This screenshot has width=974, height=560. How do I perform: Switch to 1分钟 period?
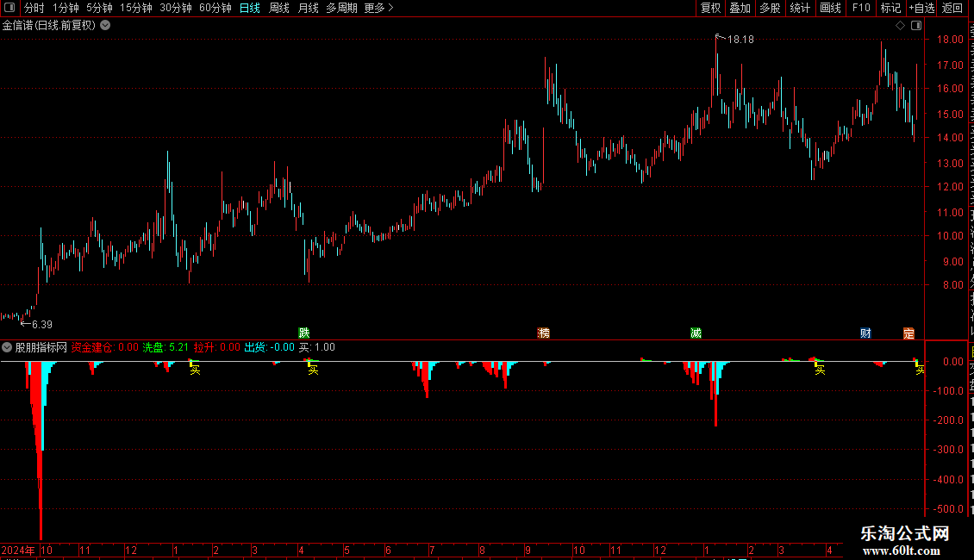coord(66,8)
